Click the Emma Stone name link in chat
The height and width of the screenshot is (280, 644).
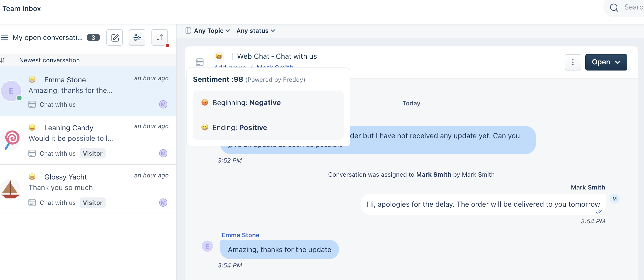[240, 235]
